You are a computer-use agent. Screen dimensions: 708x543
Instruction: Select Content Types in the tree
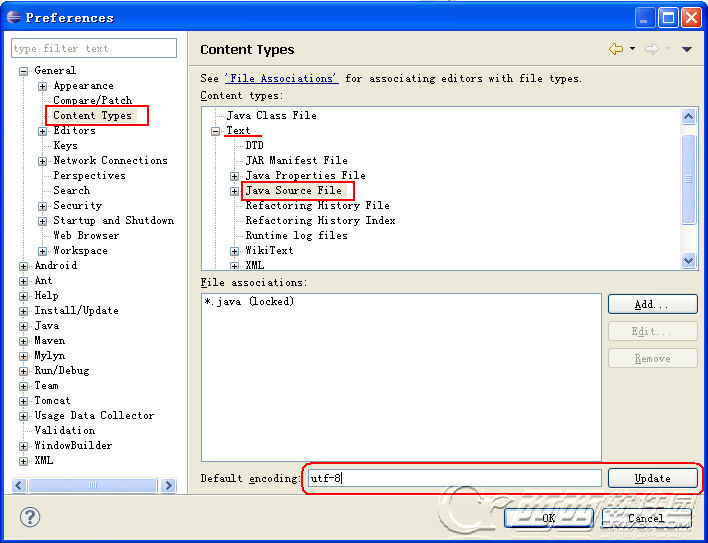(x=92, y=116)
